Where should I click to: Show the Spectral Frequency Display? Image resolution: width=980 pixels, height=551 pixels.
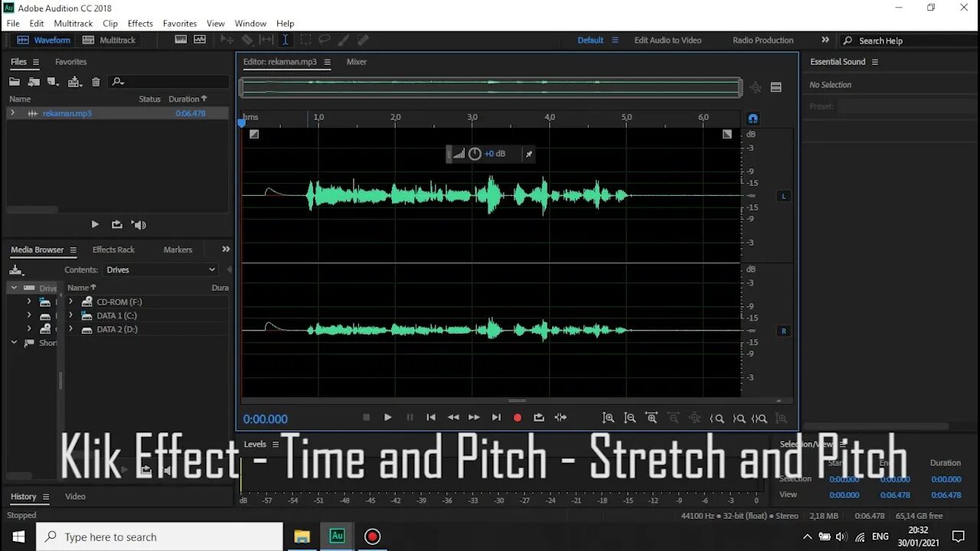pyautogui.click(x=181, y=40)
